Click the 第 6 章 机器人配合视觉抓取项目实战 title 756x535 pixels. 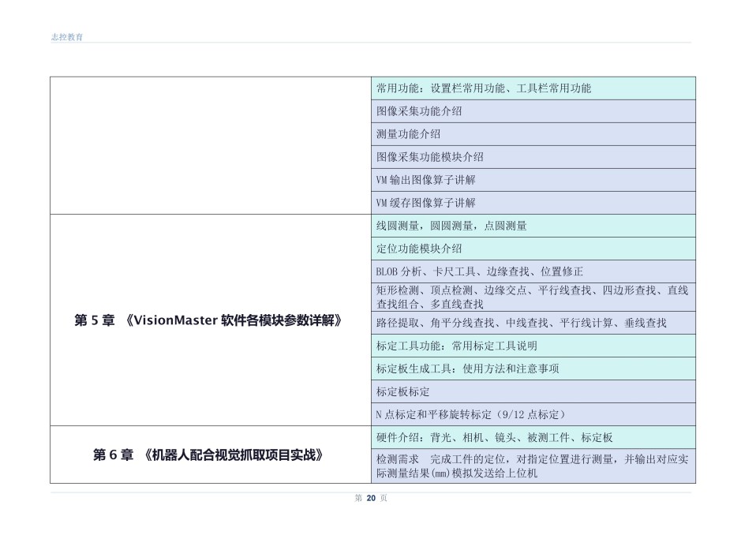tap(208, 455)
